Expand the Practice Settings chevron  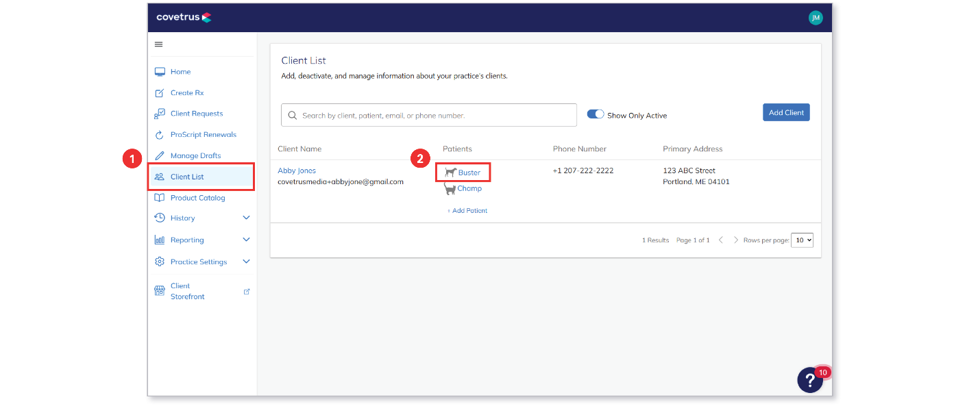pos(247,262)
